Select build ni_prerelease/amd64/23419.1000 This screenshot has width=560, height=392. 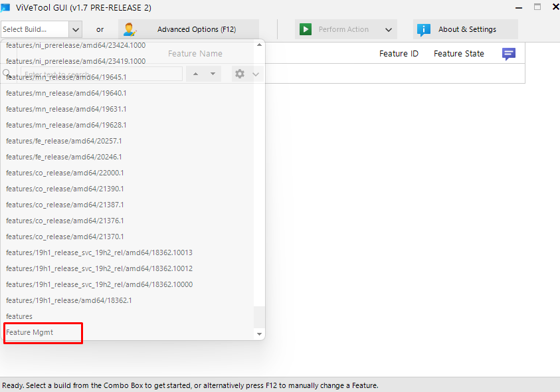76,61
